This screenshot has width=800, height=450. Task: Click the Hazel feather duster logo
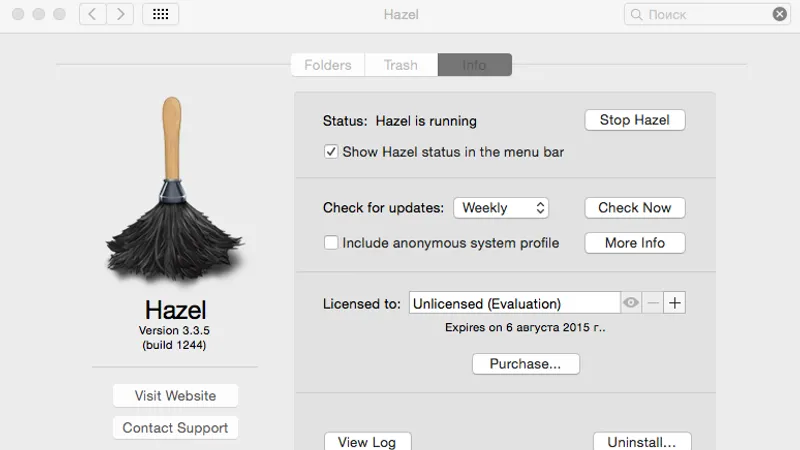[174, 189]
